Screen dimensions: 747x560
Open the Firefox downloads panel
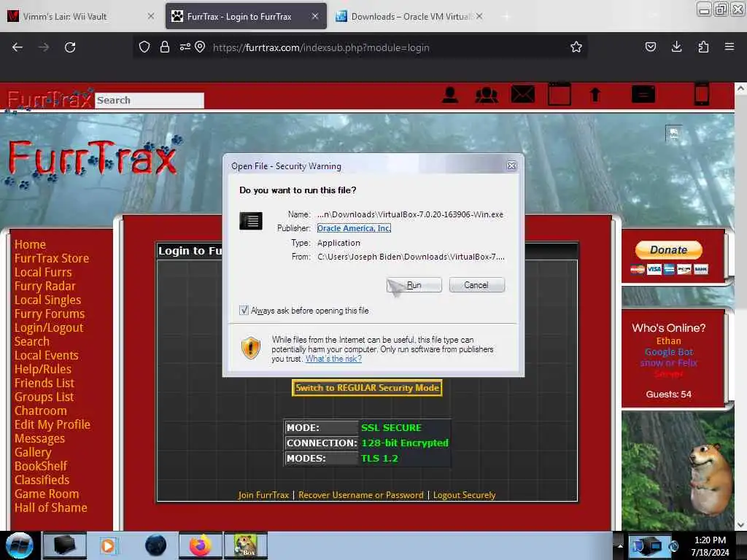click(676, 47)
